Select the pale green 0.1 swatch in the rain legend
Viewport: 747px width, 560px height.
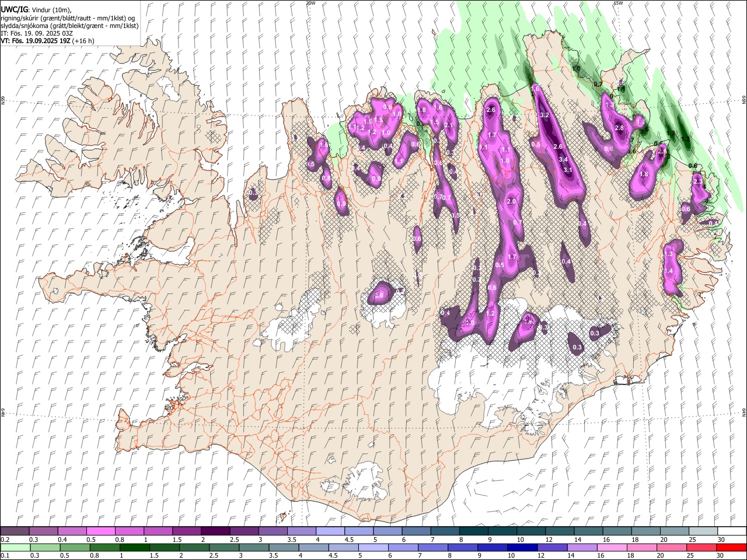pos(15,548)
